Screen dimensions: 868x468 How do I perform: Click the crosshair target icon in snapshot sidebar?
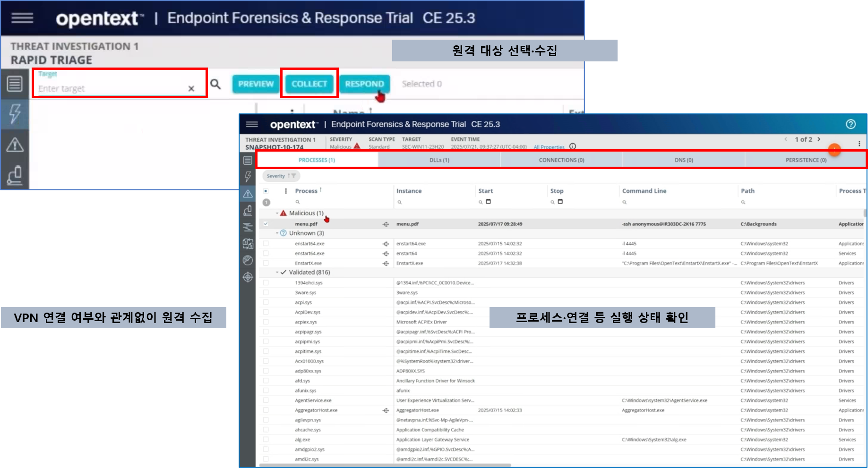(x=248, y=277)
